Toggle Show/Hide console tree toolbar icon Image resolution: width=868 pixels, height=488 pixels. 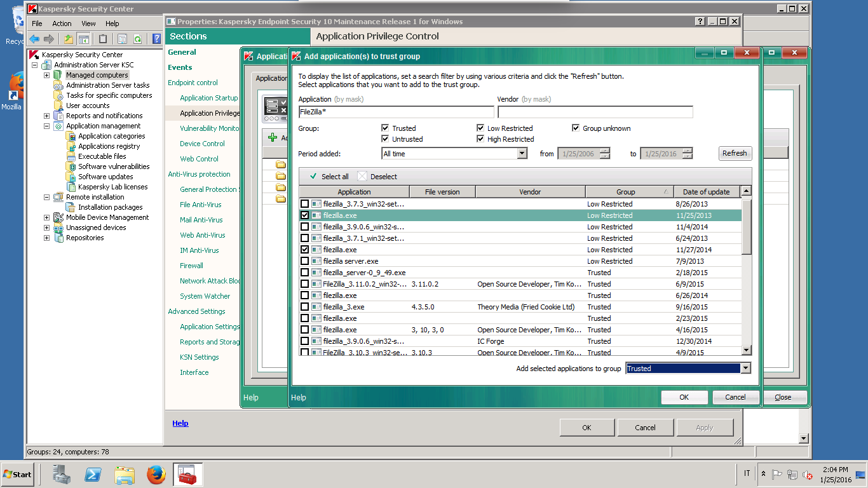[x=83, y=39]
